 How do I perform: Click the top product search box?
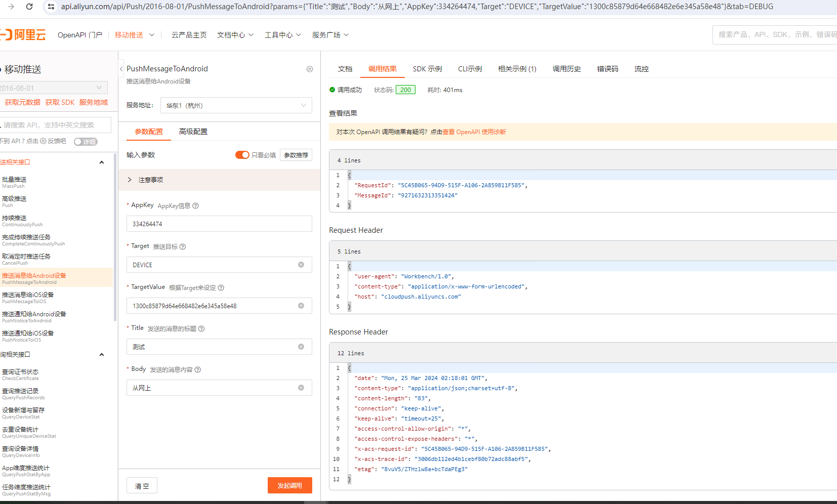click(x=775, y=34)
